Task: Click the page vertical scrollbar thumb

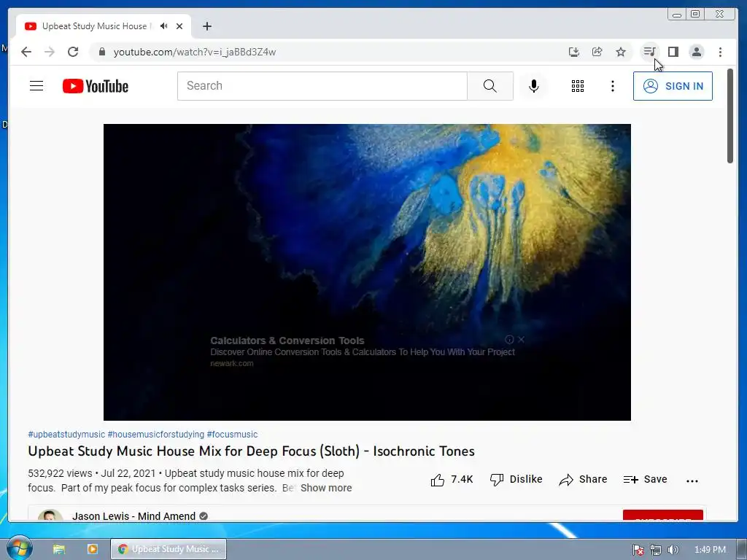Action: [729, 117]
